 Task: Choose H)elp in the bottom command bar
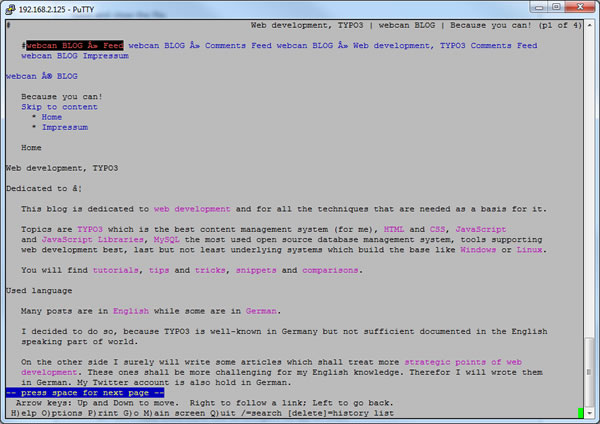tap(24, 413)
